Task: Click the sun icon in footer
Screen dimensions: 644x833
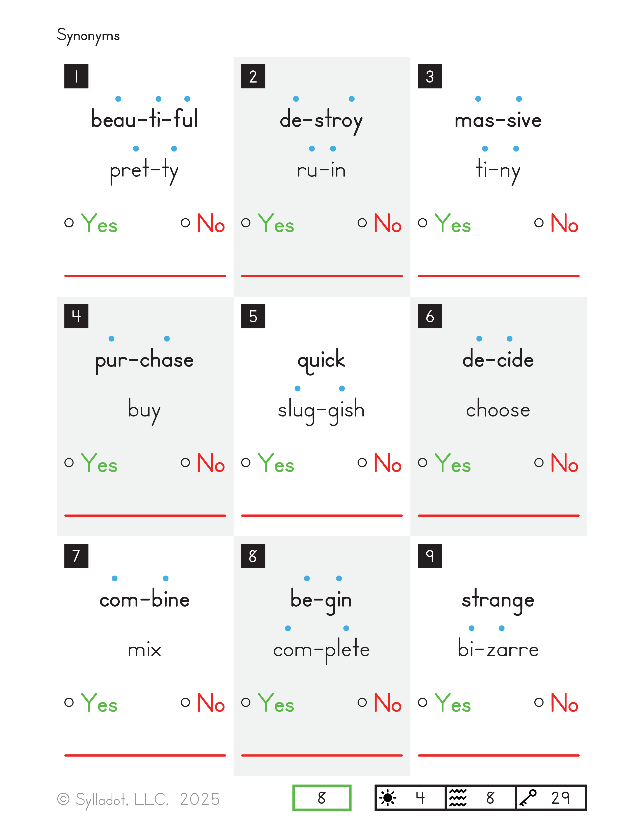Action: tap(388, 797)
